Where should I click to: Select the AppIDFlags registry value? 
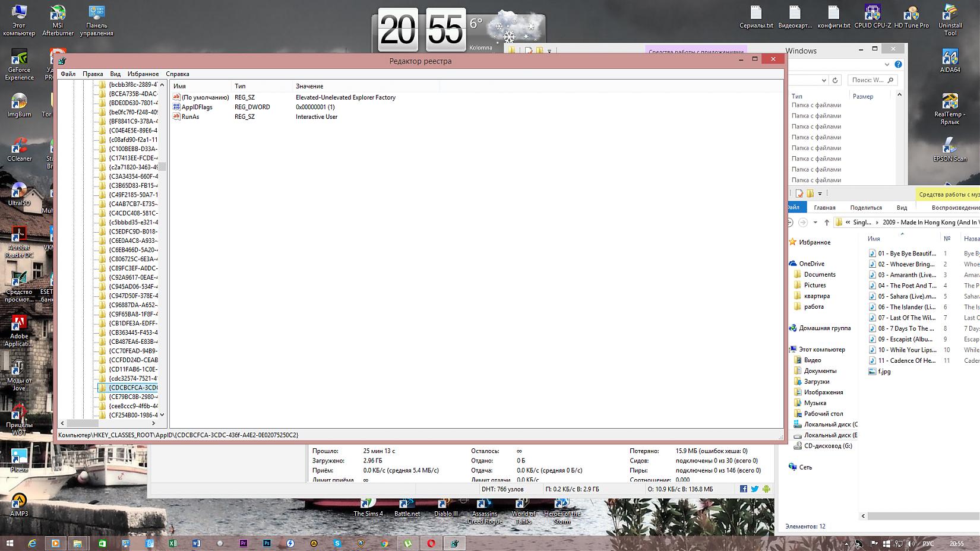197,107
